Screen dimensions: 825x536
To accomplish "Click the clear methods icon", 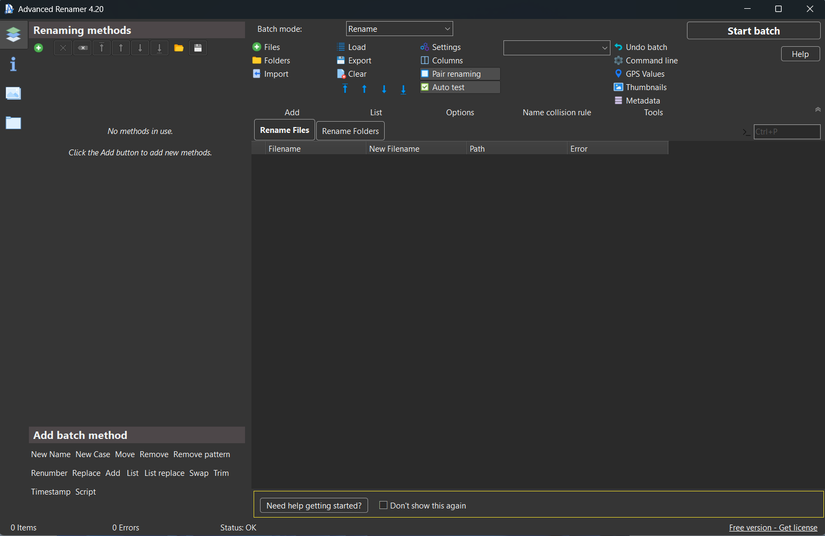I will (x=83, y=48).
